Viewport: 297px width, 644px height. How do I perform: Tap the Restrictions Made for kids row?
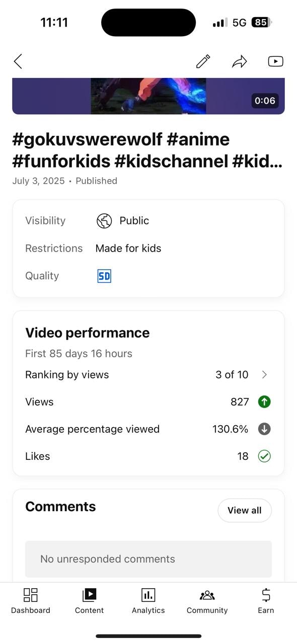[128, 248]
